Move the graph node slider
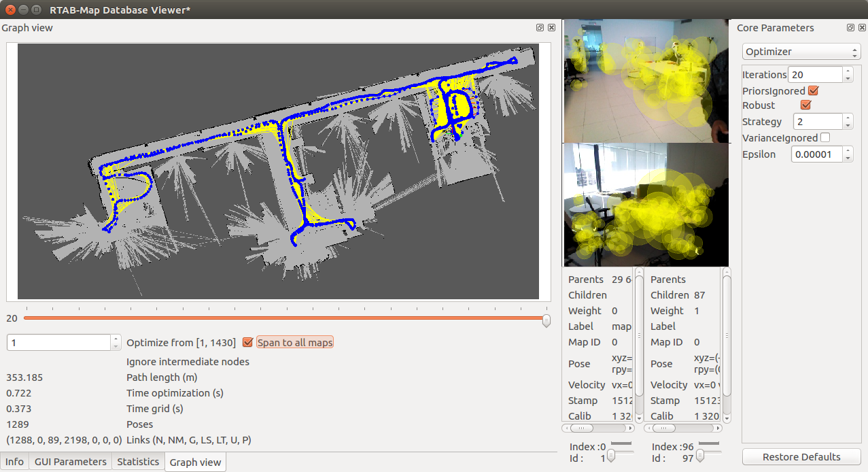 pos(546,320)
